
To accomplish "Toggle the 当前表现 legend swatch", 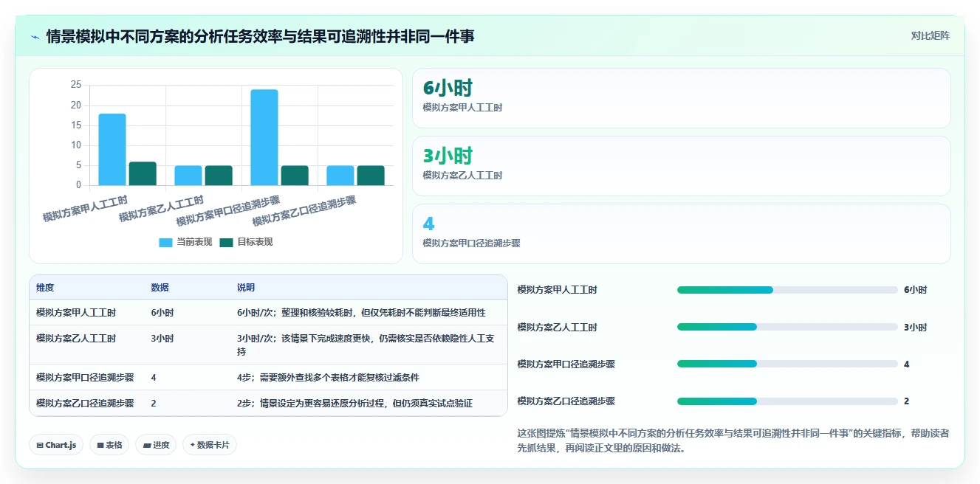I will coord(165,242).
